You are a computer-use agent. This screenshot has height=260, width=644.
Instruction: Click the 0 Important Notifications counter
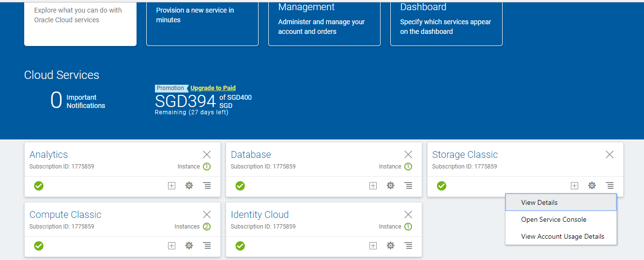click(x=77, y=101)
